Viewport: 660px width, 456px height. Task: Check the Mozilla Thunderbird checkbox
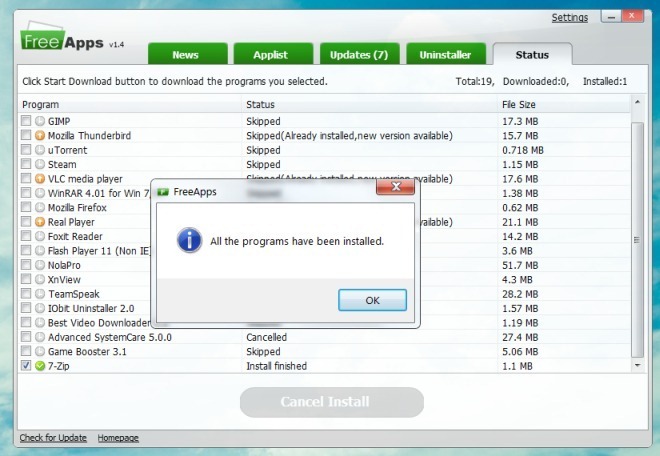[26, 135]
